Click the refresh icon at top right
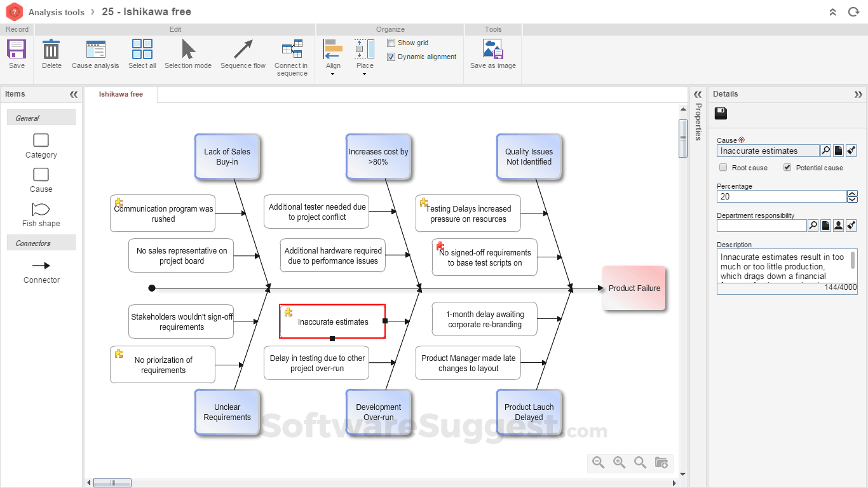Image resolution: width=868 pixels, height=488 pixels. pyautogui.click(x=853, y=12)
